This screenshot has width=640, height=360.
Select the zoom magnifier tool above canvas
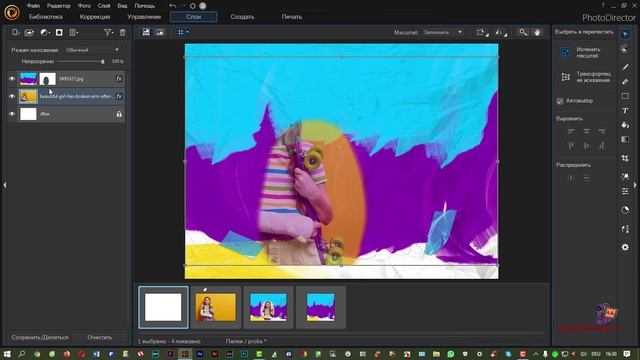click(523, 32)
